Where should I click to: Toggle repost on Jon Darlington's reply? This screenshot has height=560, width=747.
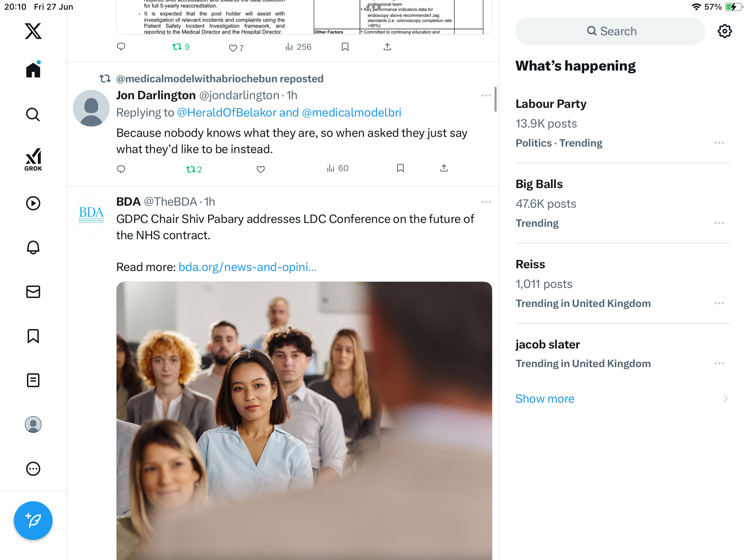[x=194, y=169]
